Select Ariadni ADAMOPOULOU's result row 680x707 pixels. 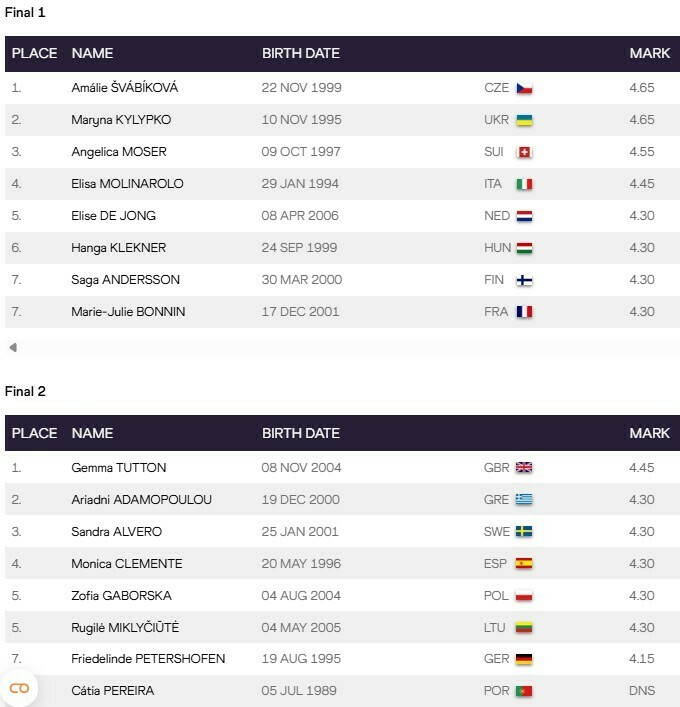pos(340,500)
